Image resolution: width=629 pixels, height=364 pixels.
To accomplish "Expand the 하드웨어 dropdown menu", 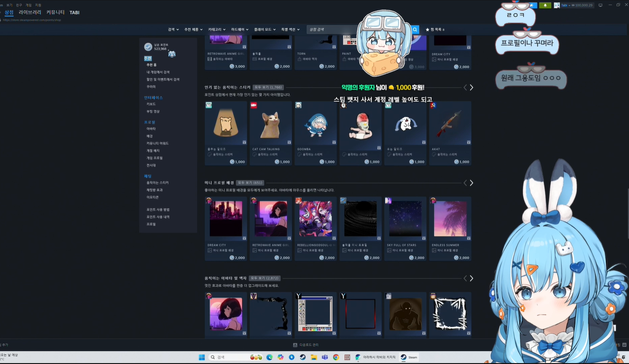I will (x=240, y=29).
